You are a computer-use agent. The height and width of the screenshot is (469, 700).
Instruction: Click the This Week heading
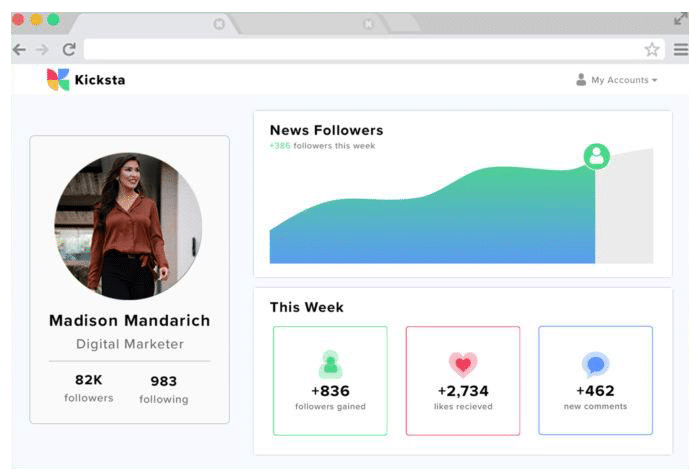click(307, 307)
